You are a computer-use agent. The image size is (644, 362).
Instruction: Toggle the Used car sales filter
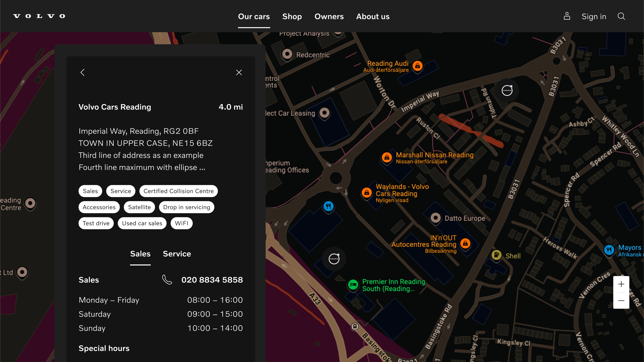coord(142,223)
